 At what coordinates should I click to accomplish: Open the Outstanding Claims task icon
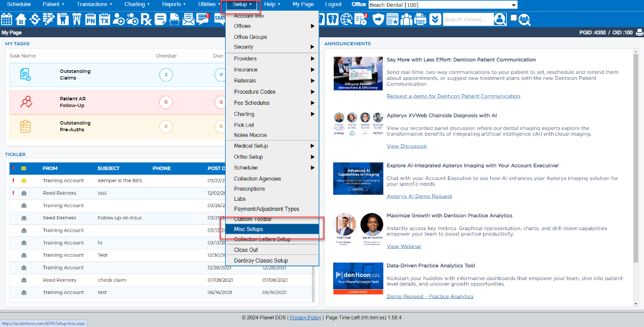pos(25,75)
